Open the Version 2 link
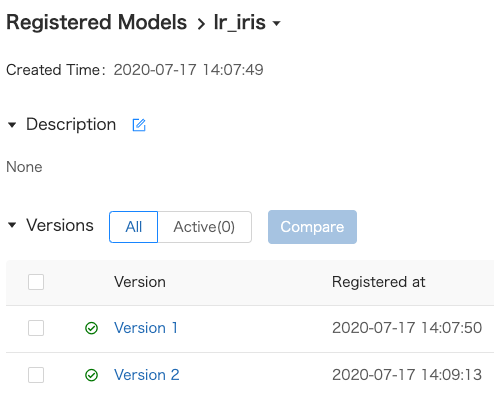494x398 pixels. tap(147, 375)
